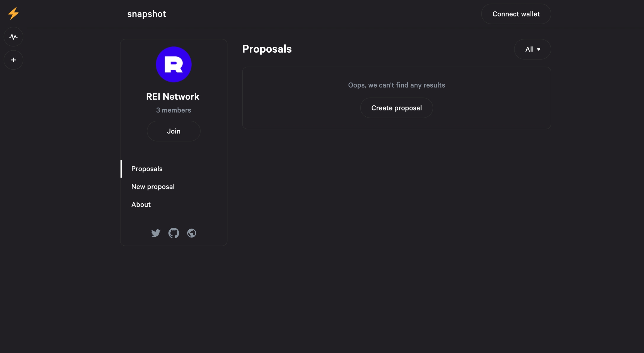This screenshot has width=644, height=353.
Task: Click the 3 members count text
Action: [174, 110]
